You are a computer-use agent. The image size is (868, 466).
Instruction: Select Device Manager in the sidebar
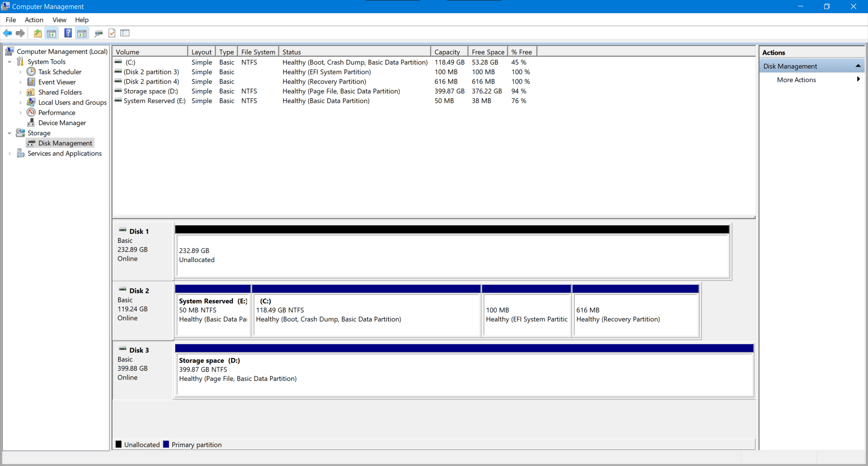pyautogui.click(x=61, y=123)
